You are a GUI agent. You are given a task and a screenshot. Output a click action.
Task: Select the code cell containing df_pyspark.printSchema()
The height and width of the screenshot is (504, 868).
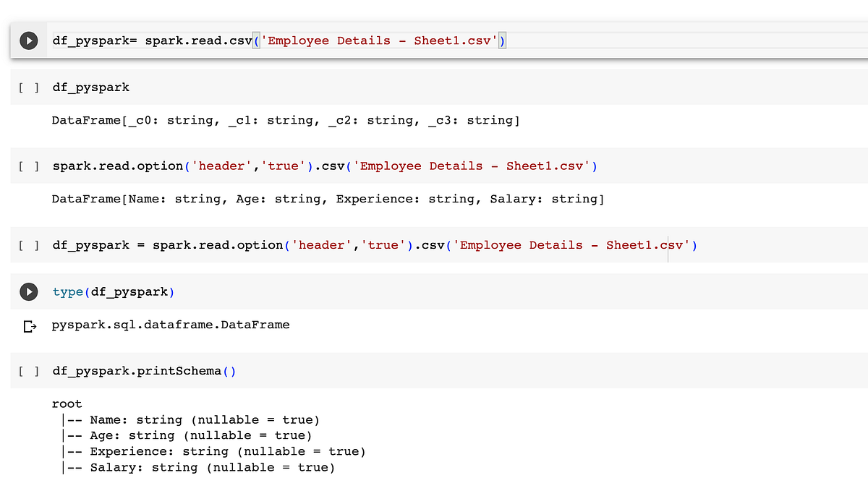coord(141,370)
